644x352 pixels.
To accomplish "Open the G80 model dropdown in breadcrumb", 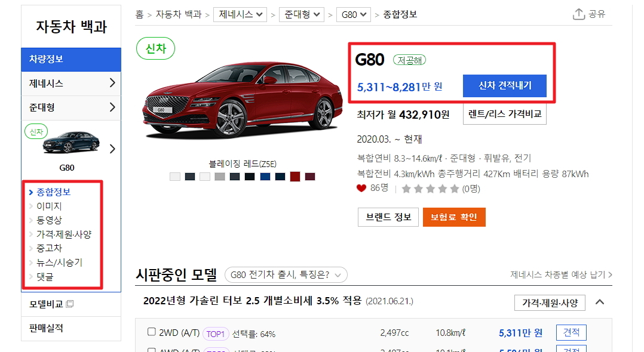I will point(354,15).
